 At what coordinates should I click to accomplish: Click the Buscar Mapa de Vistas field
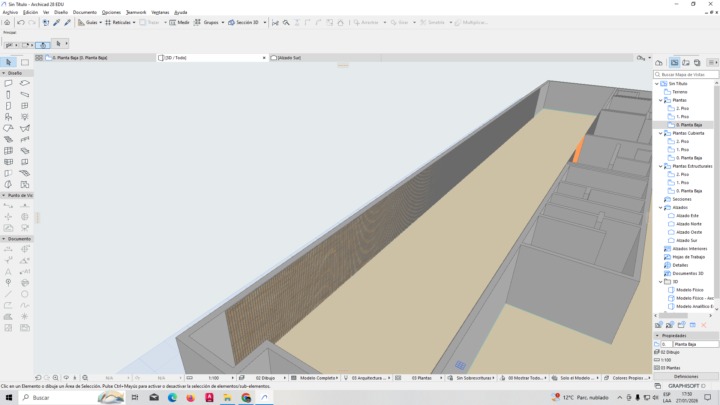[688, 74]
